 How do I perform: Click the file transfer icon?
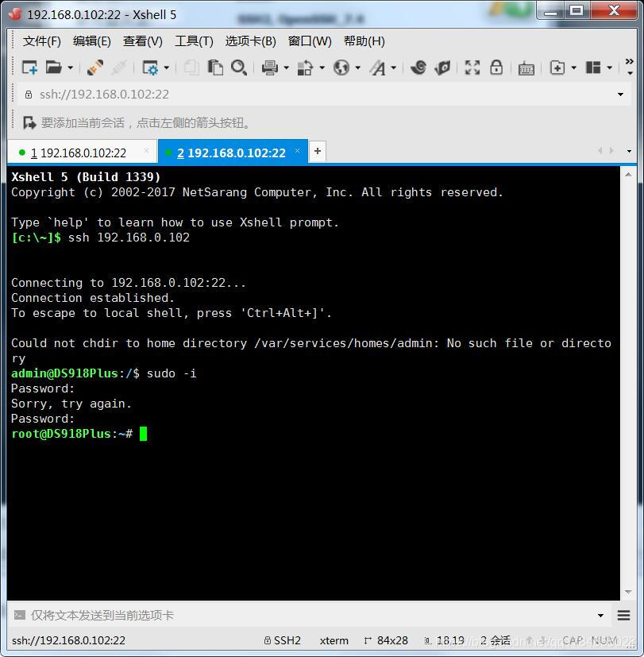305,68
